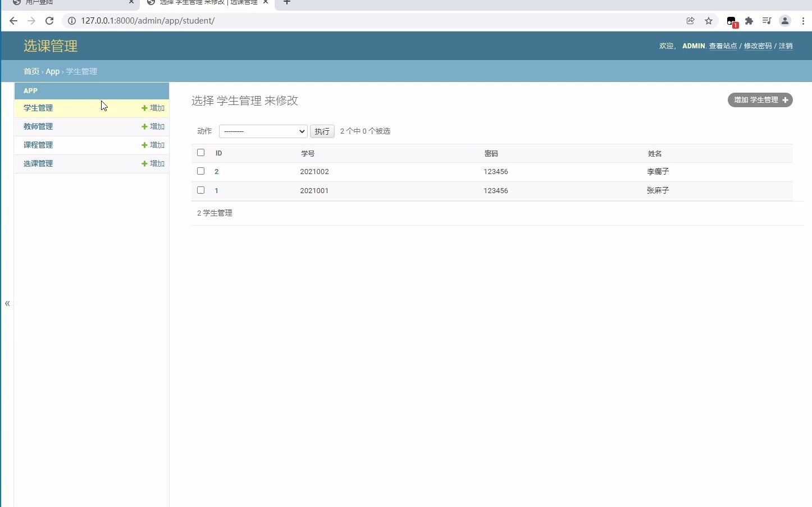Image resolution: width=812 pixels, height=507 pixels.
Task: Close the 用户登陆 tab
Action: [131, 2]
